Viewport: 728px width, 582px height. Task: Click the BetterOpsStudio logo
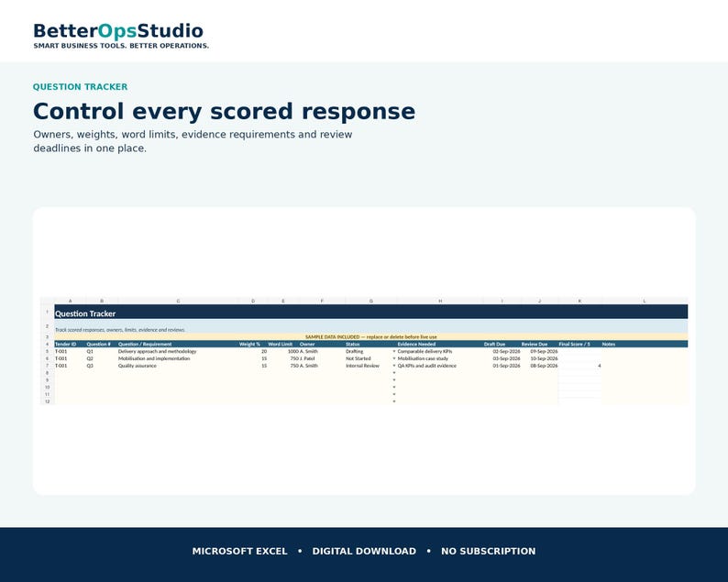coord(118,31)
